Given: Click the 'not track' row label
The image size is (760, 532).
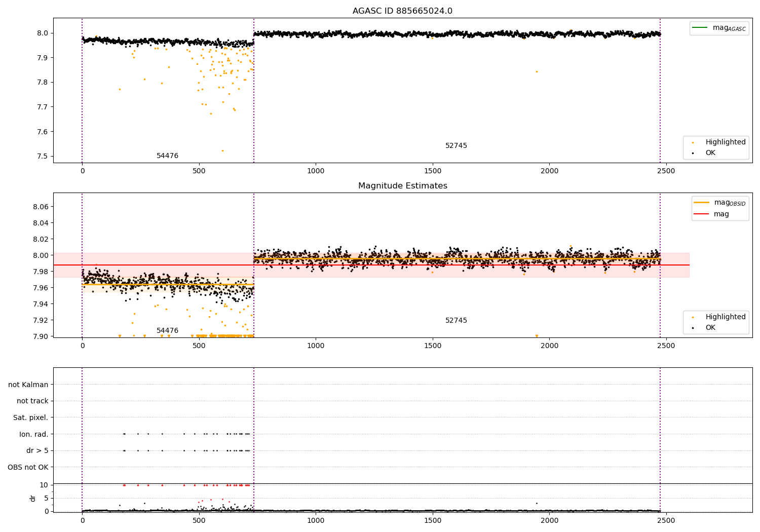Looking at the screenshot, I should coord(32,401).
